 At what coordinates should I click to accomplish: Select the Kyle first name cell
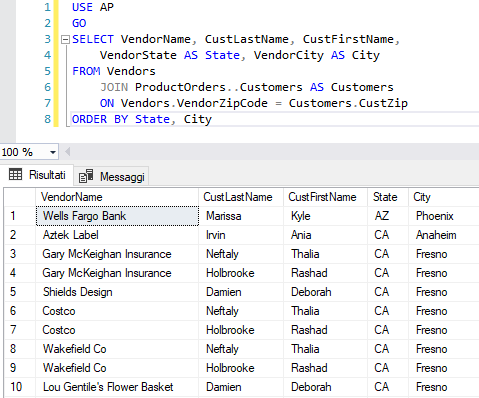coord(326,216)
